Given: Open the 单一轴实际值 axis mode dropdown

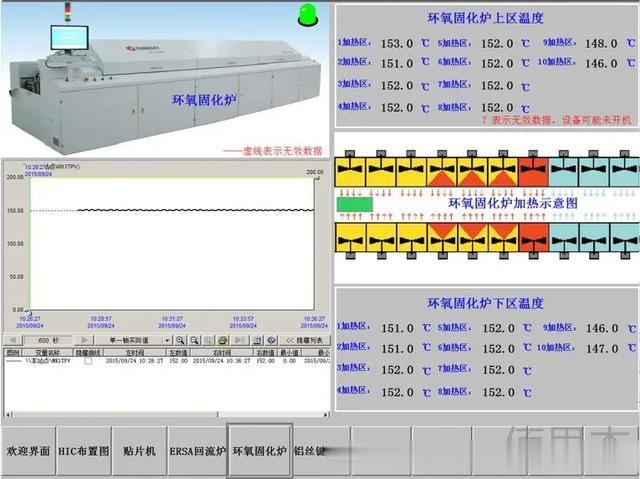Looking at the screenshot, I should click(133, 340).
